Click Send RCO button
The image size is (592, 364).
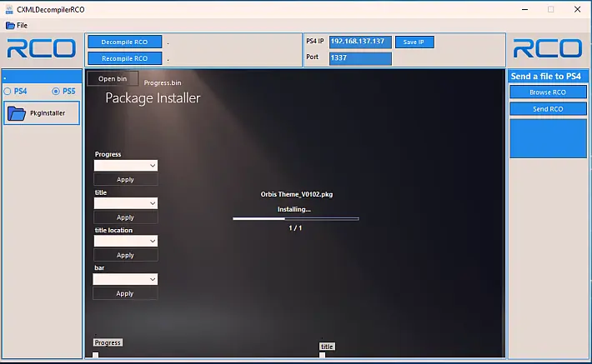click(x=548, y=109)
